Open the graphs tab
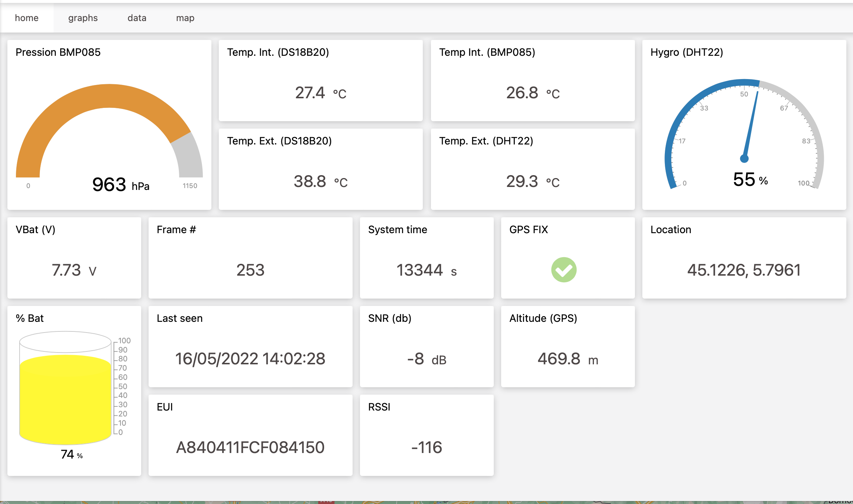Image resolution: width=853 pixels, height=504 pixels. tap(83, 18)
